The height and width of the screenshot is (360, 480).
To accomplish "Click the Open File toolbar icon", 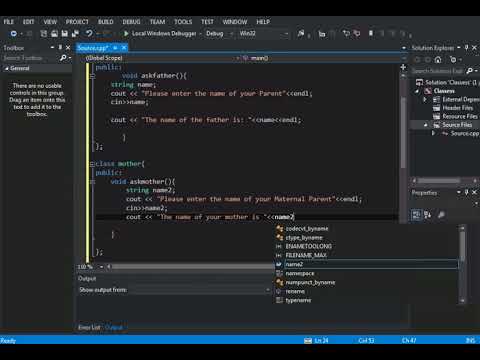I will [x=54, y=34].
